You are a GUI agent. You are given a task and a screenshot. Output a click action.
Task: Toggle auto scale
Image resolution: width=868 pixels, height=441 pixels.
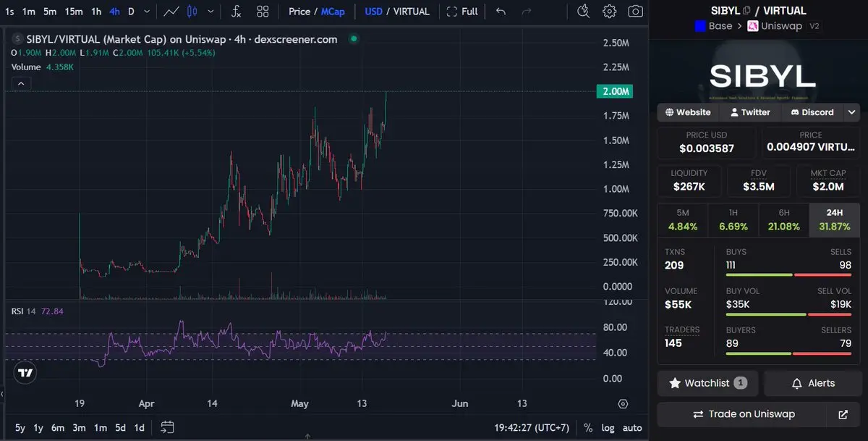[632, 427]
